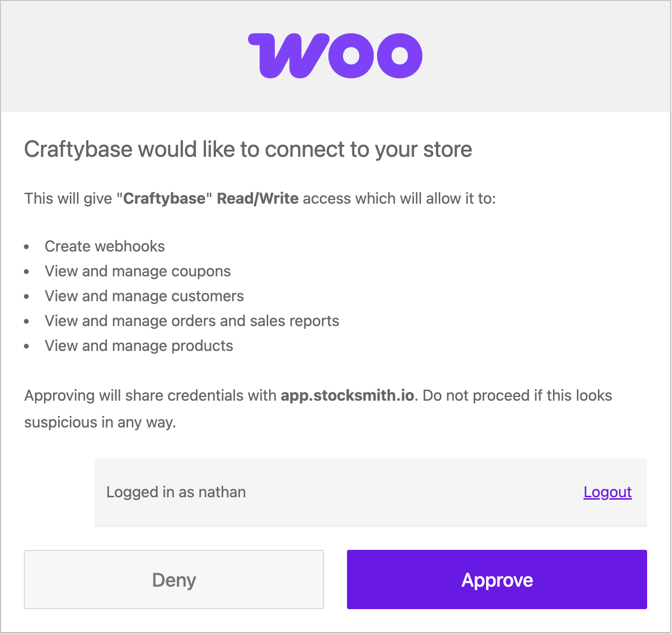Click the Woo logo

[335, 55]
